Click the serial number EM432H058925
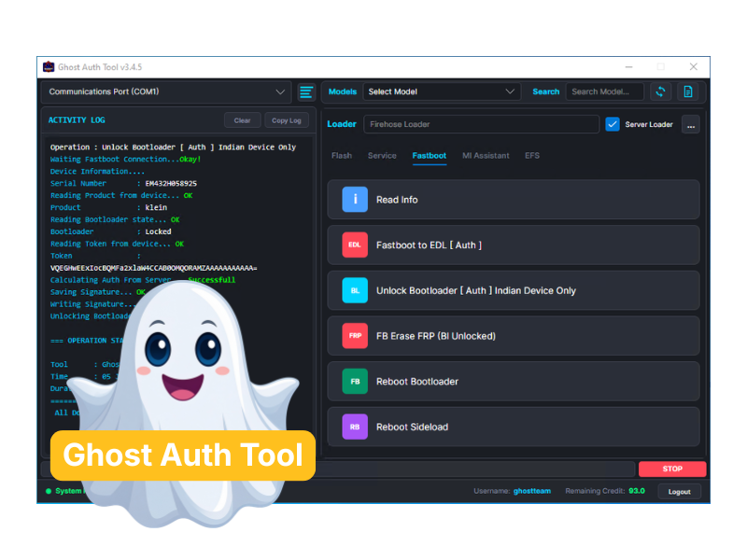Viewport: 747px width, 560px height. pos(171,183)
